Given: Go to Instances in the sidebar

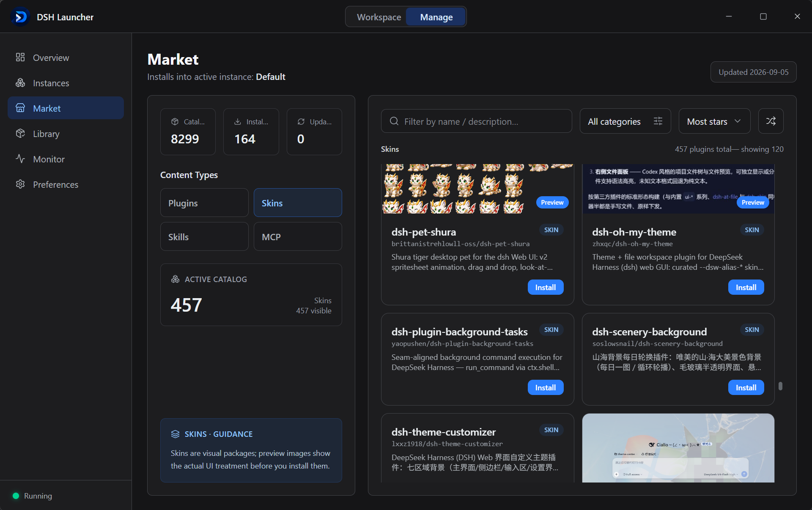Looking at the screenshot, I should point(66,82).
